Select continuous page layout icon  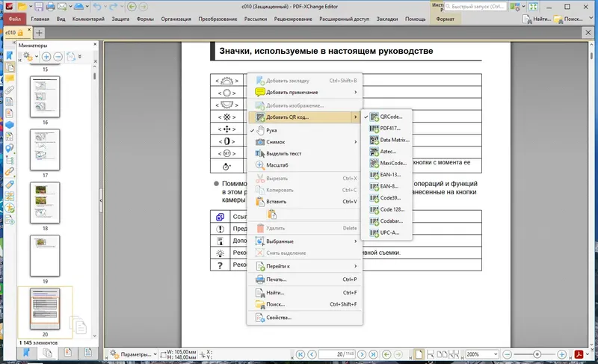[x=431, y=354]
